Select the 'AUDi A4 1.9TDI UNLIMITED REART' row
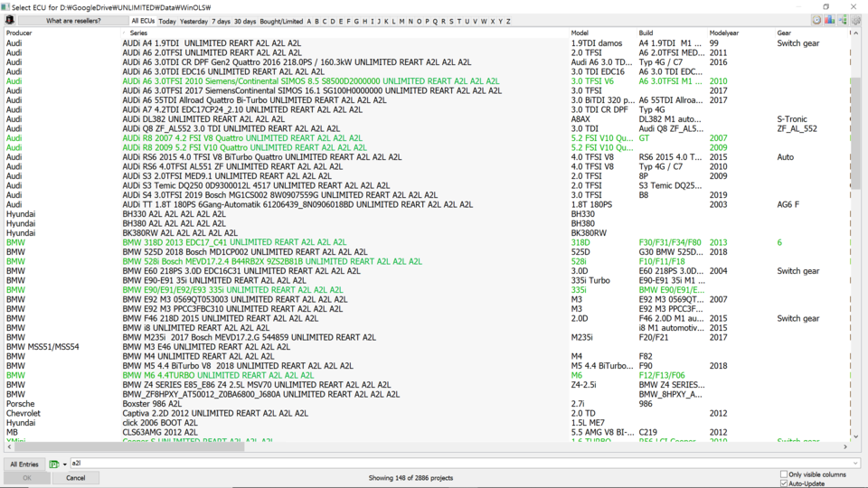This screenshot has height=488, width=868. click(426, 43)
